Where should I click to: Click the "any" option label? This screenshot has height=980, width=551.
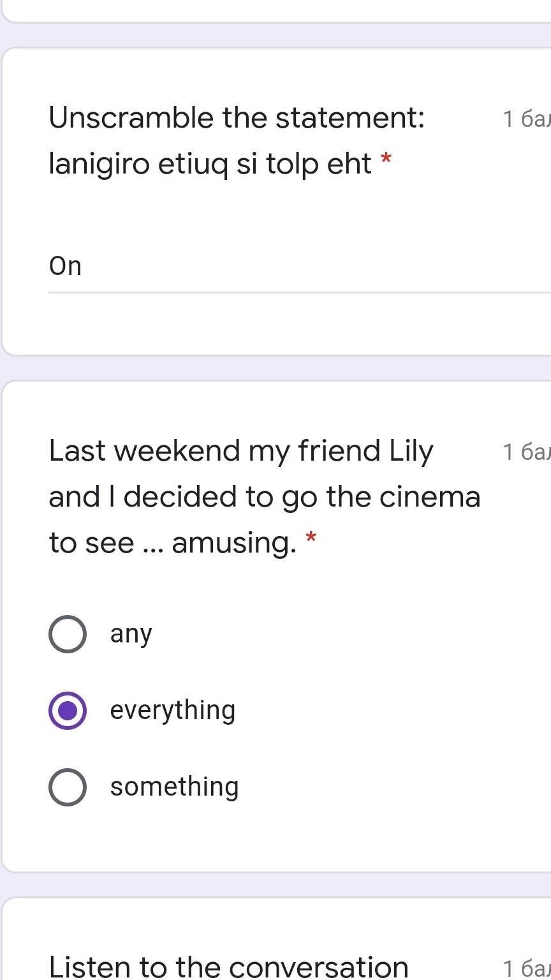(131, 634)
